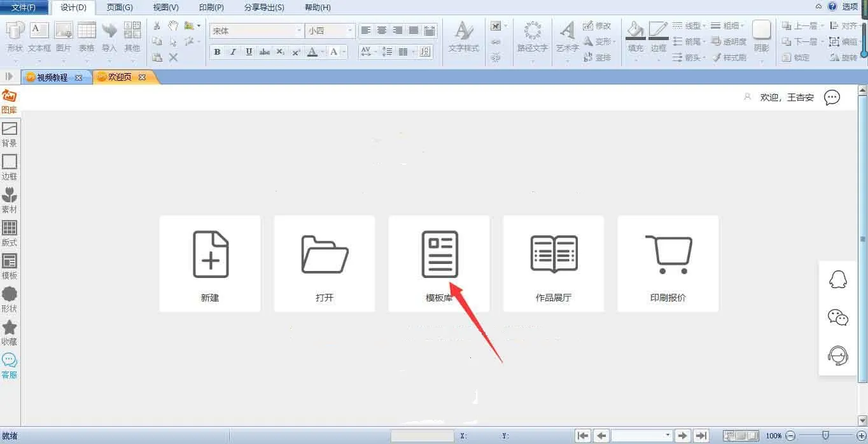Open the 素材 materials panel

tap(10, 201)
